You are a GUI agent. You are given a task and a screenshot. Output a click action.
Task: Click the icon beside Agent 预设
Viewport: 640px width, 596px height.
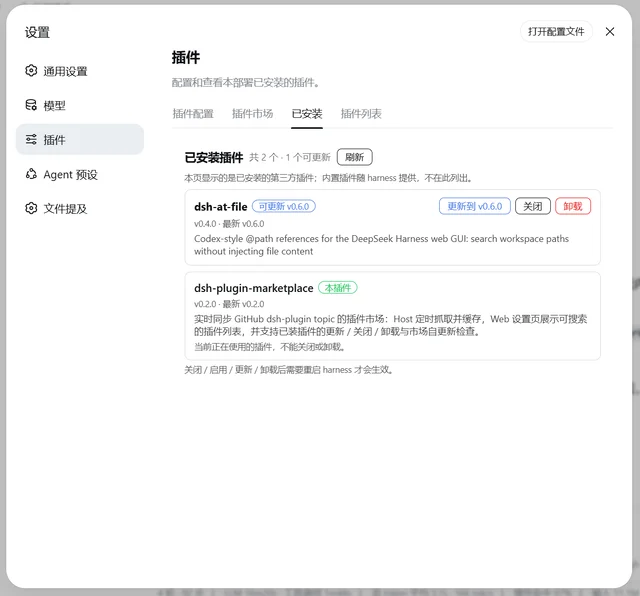point(31,174)
